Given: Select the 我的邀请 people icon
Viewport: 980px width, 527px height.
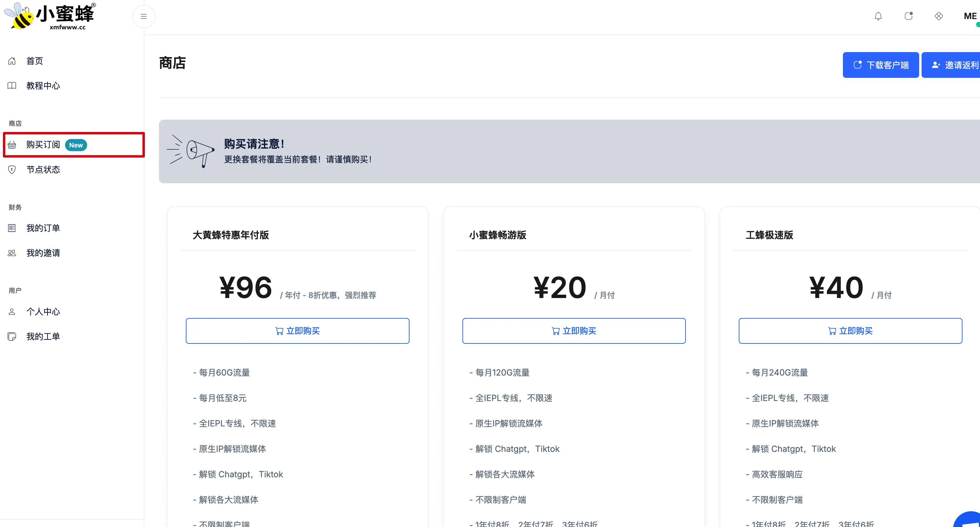Looking at the screenshot, I should 12,253.
